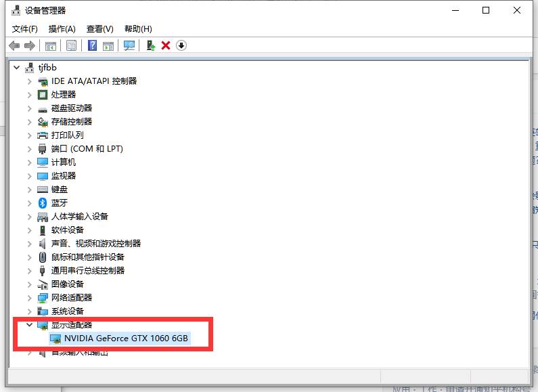Expand the 计算机 node
This screenshot has width=538, height=392.
point(30,162)
